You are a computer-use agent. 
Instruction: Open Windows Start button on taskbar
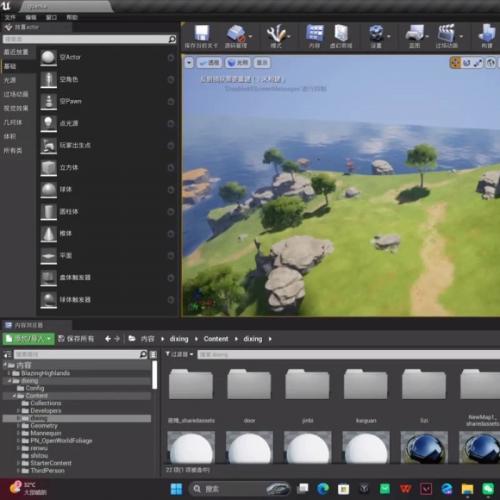tap(176, 489)
